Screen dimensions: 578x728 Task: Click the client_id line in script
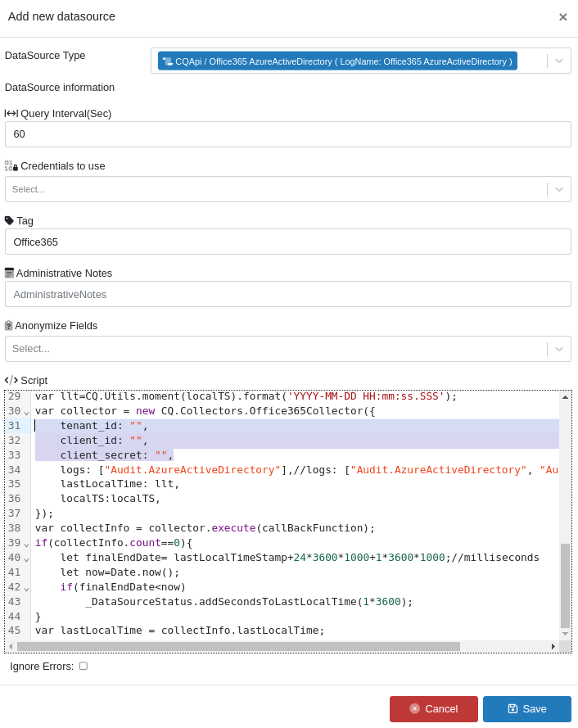tap(104, 441)
